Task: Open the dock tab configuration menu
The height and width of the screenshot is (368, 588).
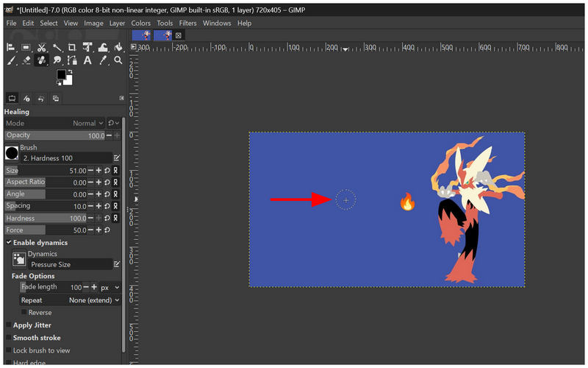Action: pos(121,98)
